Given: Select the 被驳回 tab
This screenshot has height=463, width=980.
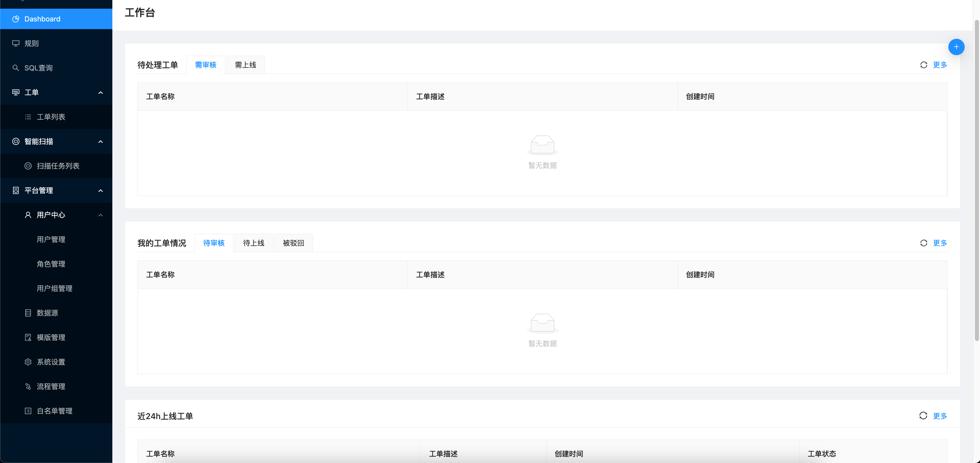Looking at the screenshot, I should pos(293,243).
